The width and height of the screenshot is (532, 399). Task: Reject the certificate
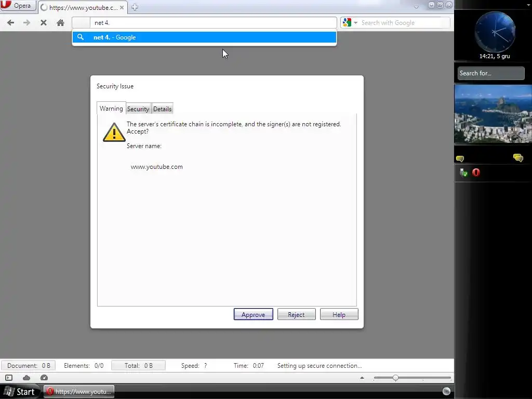tap(296, 314)
